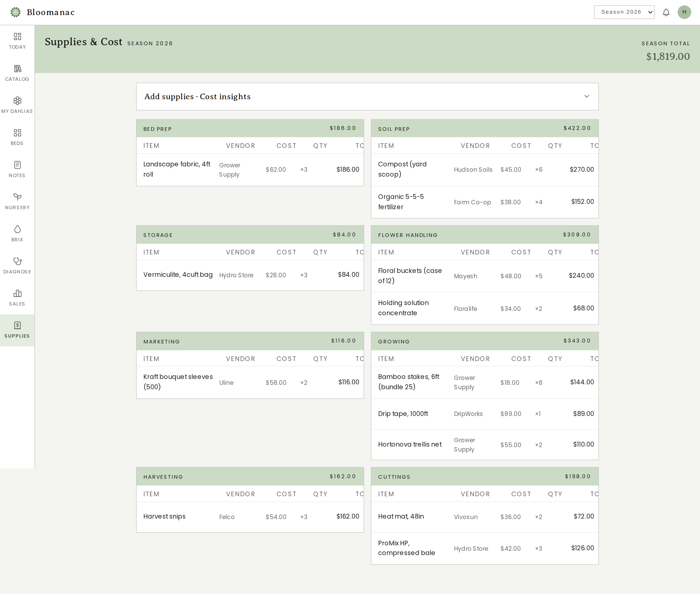Click the Floralife vendor cell
The width and height of the screenshot is (700, 594).
coord(465,308)
